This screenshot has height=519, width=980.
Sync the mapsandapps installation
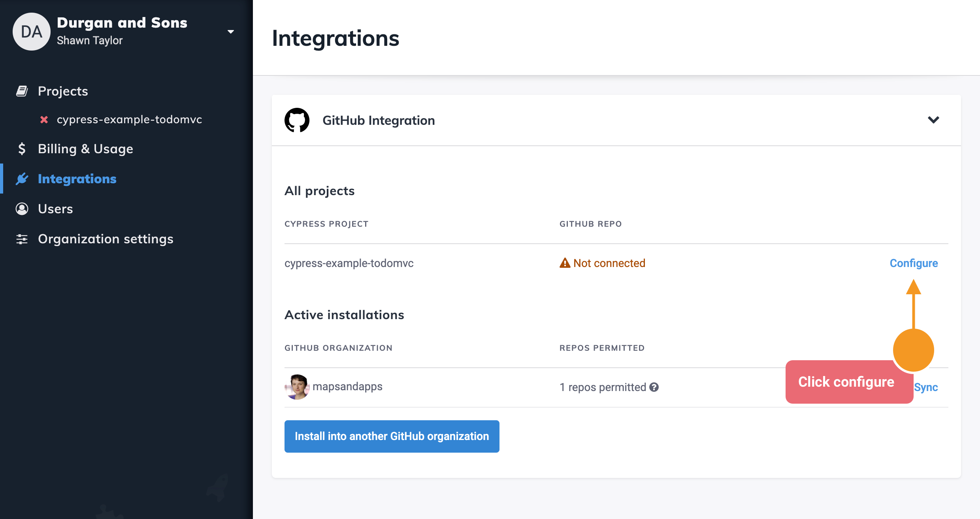[x=926, y=387]
